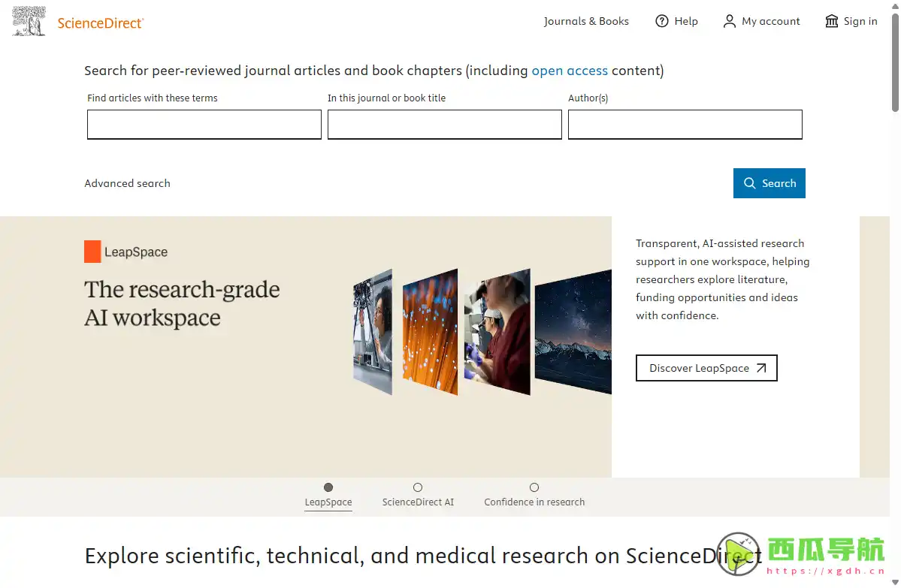Open Journals & Books

click(x=586, y=21)
